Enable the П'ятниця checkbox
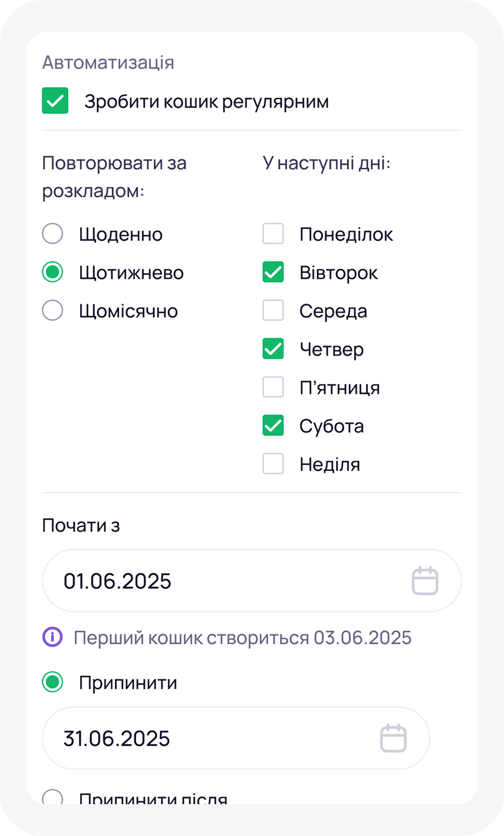Image resolution: width=504 pixels, height=836 pixels. coord(272,387)
